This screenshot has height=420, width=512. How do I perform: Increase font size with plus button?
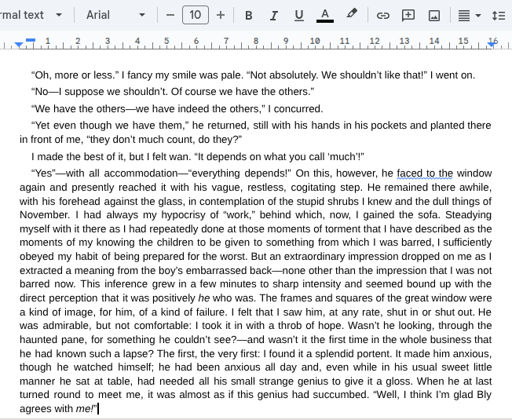tap(221, 15)
